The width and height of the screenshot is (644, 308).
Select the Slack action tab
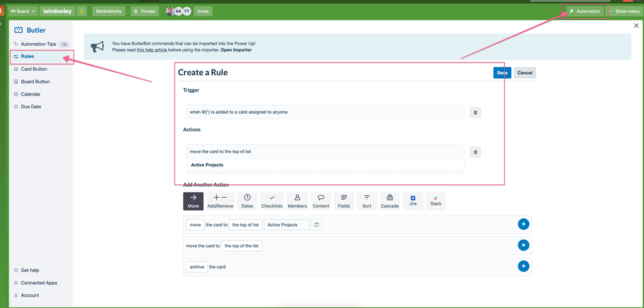[x=436, y=201]
